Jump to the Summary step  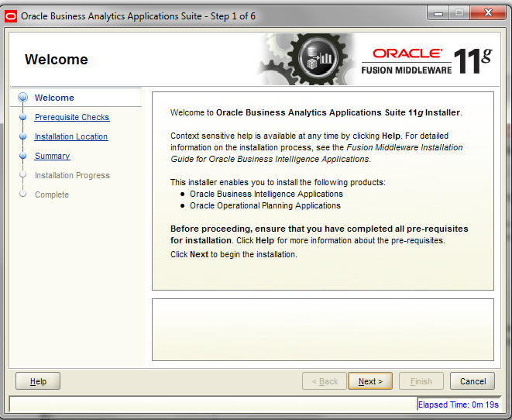coord(52,156)
